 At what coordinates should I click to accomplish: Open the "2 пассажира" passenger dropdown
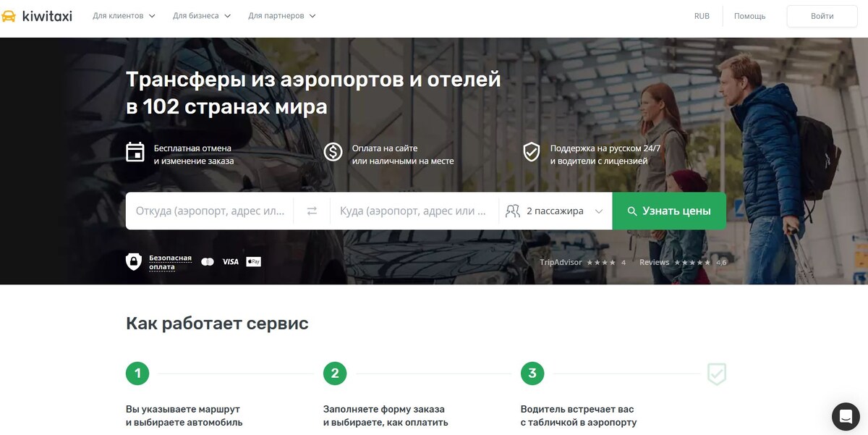(x=556, y=211)
